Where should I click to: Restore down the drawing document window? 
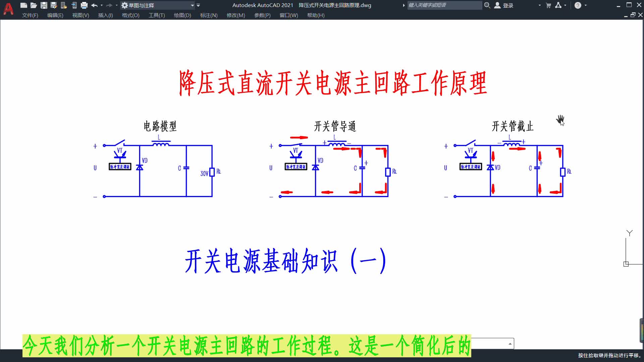click(633, 15)
